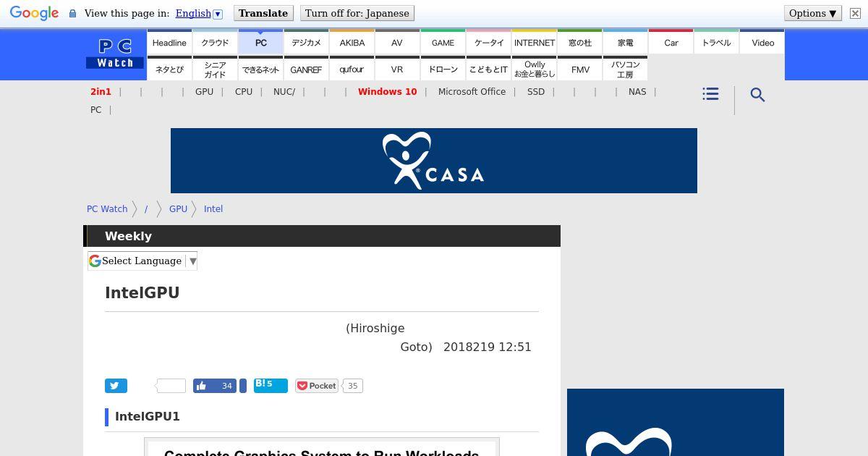Click the CASA banner advertisement
Image resolution: width=868 pixels, height=456 pixels.
[x=434, y=161]
